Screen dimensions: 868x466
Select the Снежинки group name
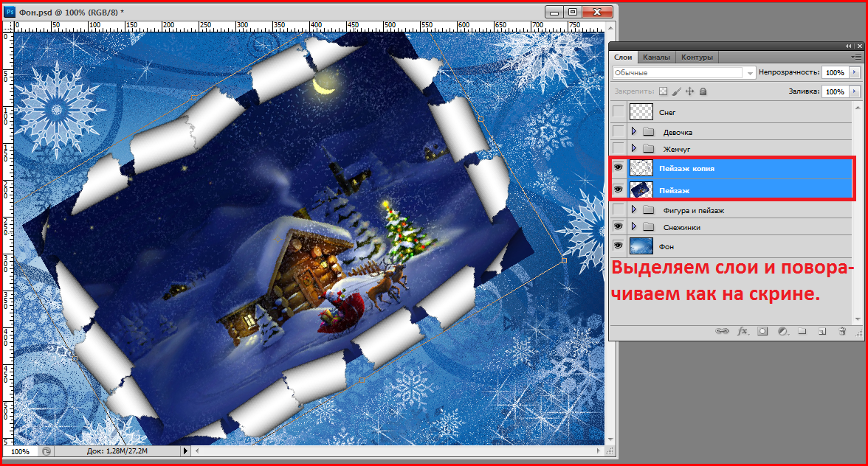pyautogui.click(x=682, y=227)
